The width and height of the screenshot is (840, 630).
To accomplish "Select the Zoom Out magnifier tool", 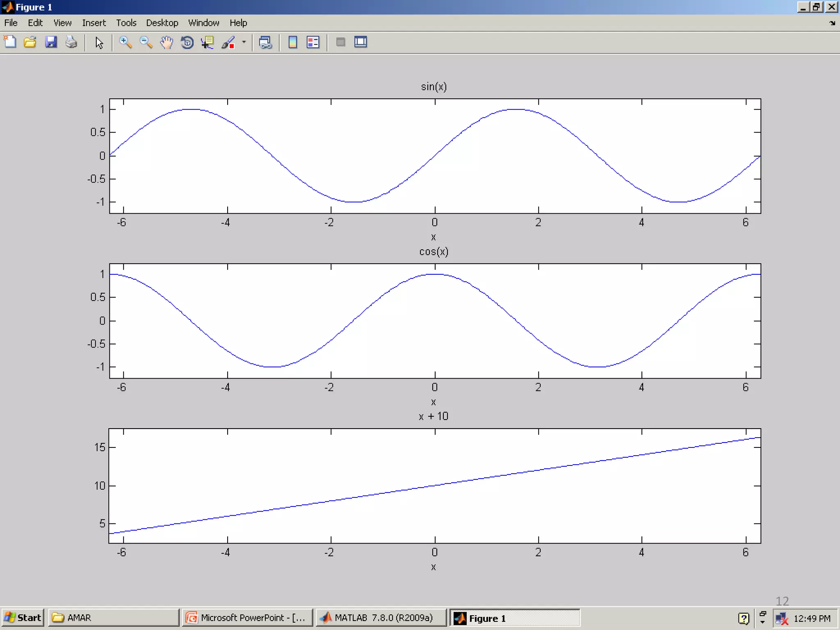I will pos(146,42).
